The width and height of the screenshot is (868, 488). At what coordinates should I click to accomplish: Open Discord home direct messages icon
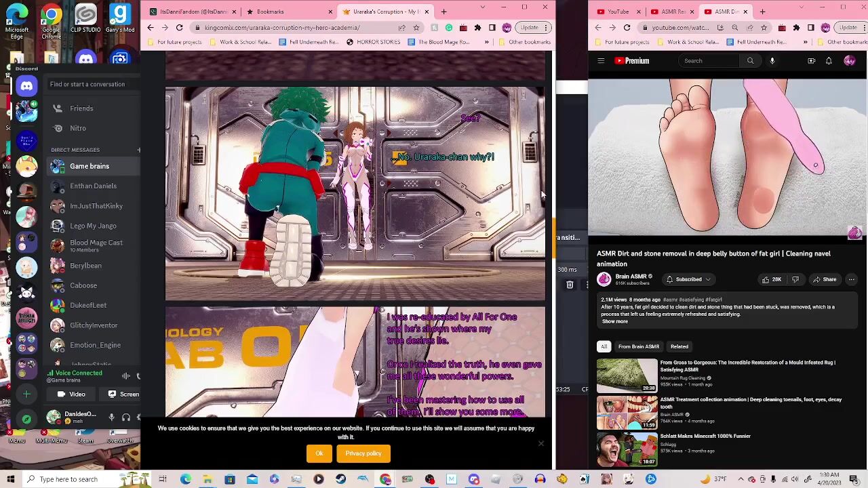26,85
